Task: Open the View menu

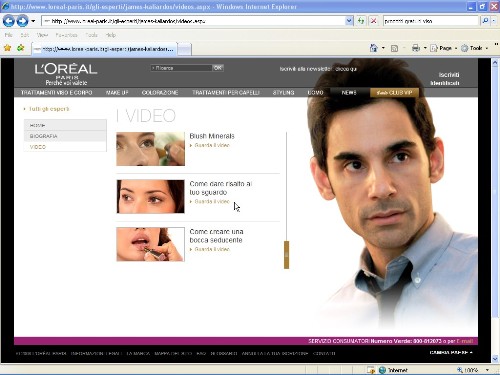Action: [x=42, y=35]
